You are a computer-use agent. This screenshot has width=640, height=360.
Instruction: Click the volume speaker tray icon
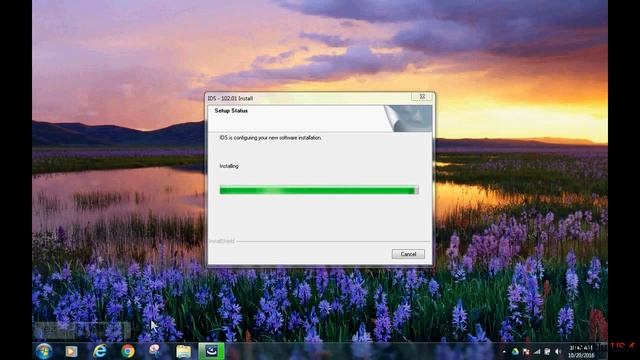(558, 351)
